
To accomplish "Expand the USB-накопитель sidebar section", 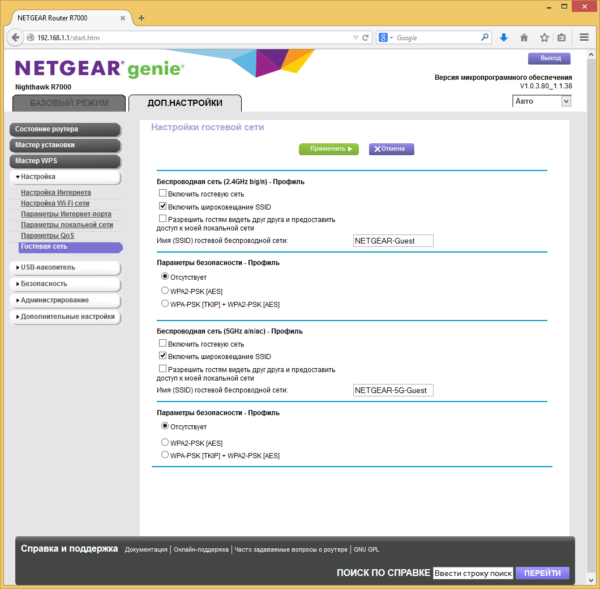I will 66,268.
